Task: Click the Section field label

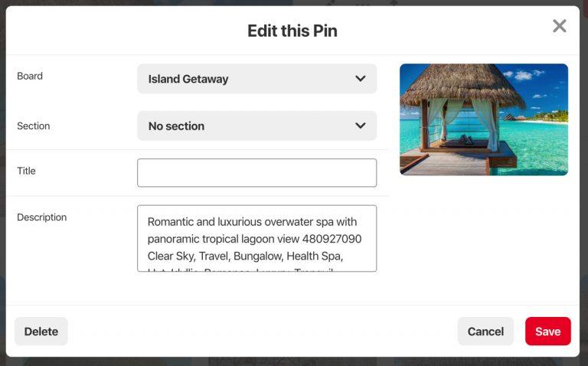Action: coord(34,126)
